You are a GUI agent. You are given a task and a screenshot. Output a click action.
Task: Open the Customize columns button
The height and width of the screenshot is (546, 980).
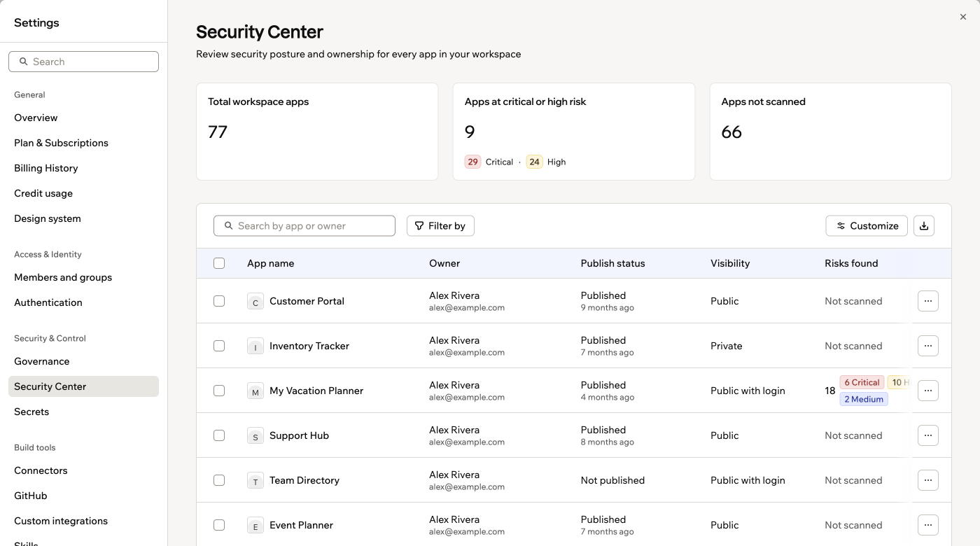[867, 225]
